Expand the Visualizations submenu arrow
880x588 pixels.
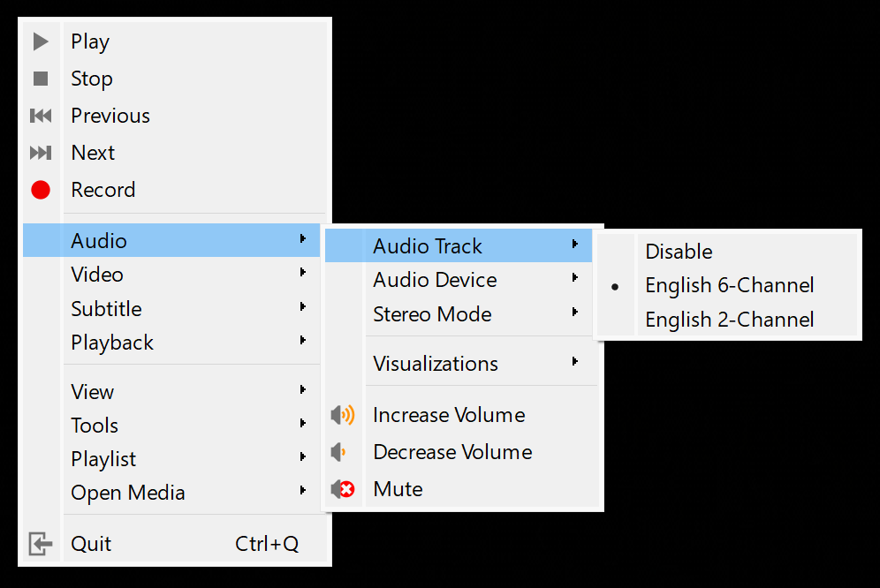click(x=575, y=362)
